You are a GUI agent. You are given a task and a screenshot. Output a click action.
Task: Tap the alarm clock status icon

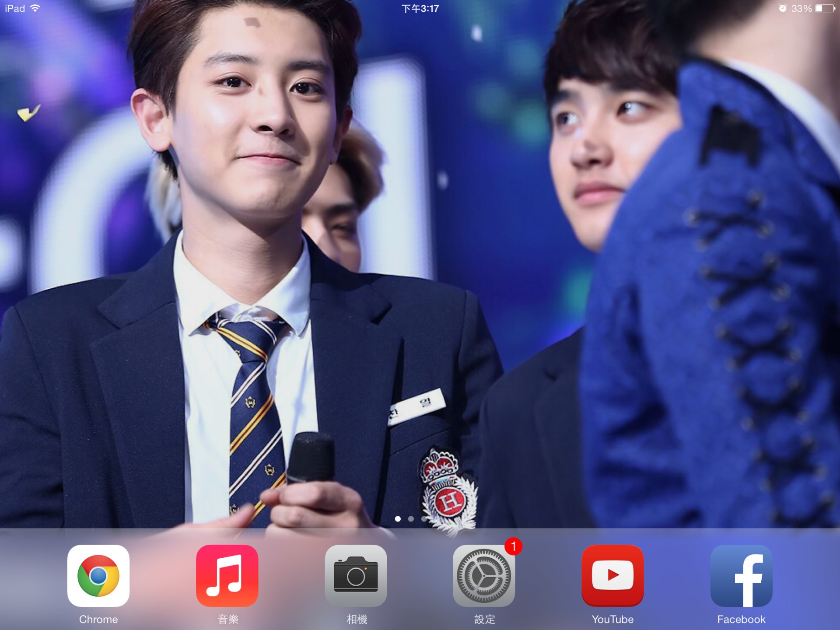pyautogui.click(x=783, y=8)
